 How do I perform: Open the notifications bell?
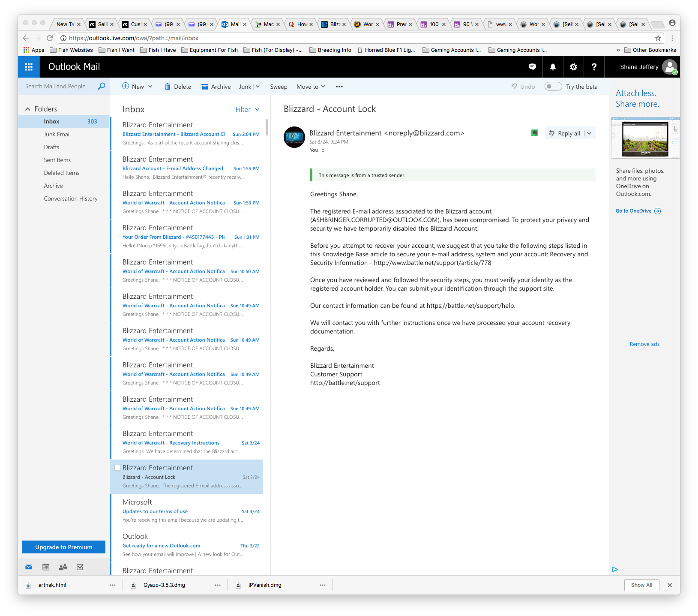pos(553,67)
